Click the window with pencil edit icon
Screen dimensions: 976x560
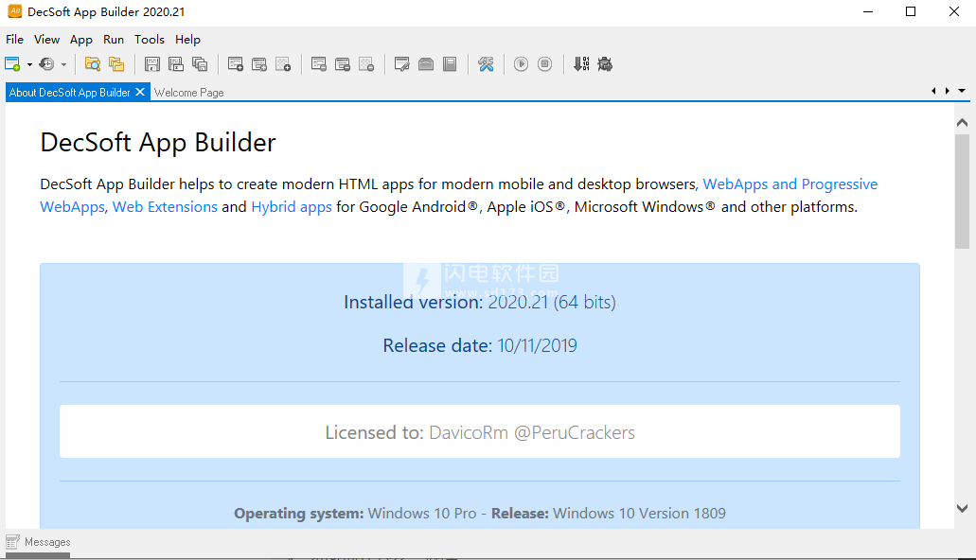click(x=402, y=64)
